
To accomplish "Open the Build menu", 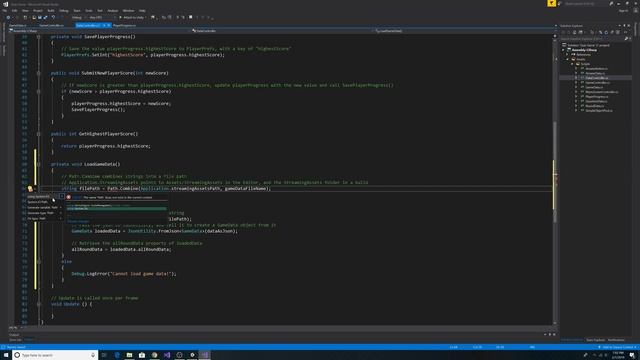I will [51, 11].
